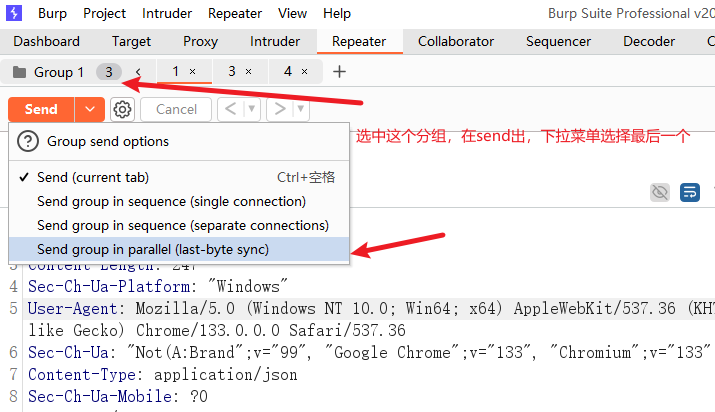Viewport: 715px width, 412px height.
Task: Select Send (current tab) checked option
Action: coord(93,177)
